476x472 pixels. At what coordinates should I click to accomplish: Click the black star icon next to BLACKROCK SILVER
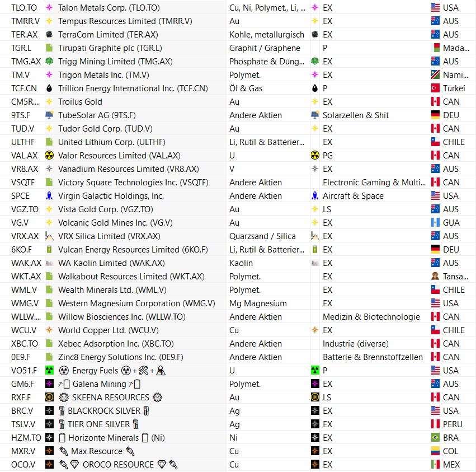point(49,410)
